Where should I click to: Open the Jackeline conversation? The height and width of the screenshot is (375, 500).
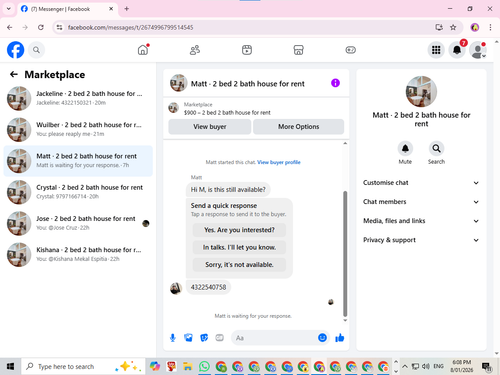click(78, 98)
